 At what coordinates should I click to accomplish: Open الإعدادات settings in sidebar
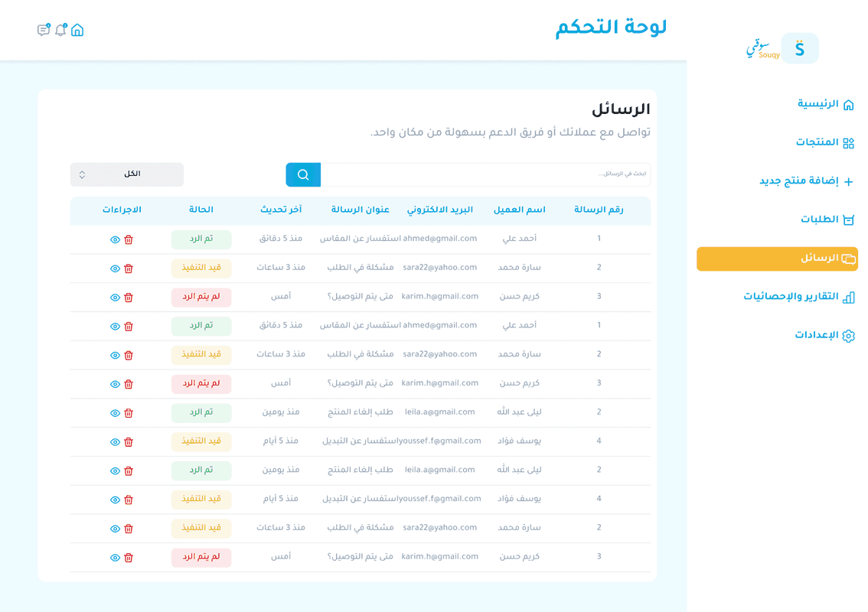[x=824, y=335]
